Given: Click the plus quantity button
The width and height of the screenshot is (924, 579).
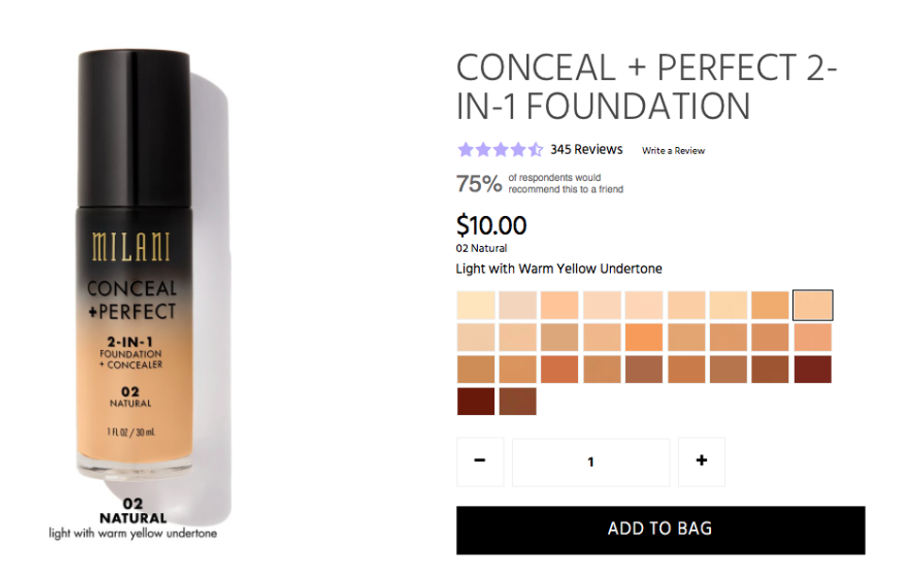Looking at the screenshot, I should [701, 461].
